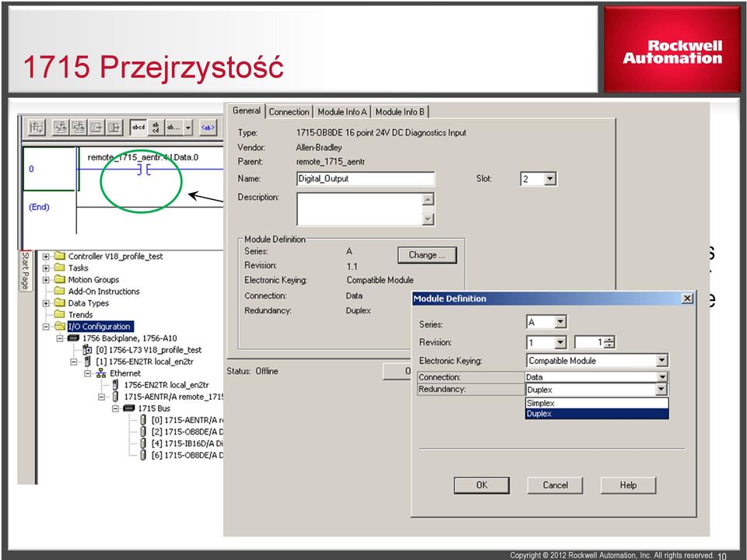Image resolution: width=747 pixels, height=560 pixels.
Task: Click the Revision minor number spinner arrows
Action: point(608,342)
